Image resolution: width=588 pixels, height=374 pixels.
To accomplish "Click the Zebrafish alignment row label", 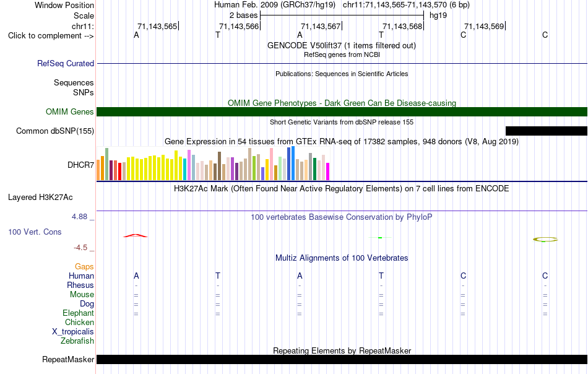I will [77, 341].
